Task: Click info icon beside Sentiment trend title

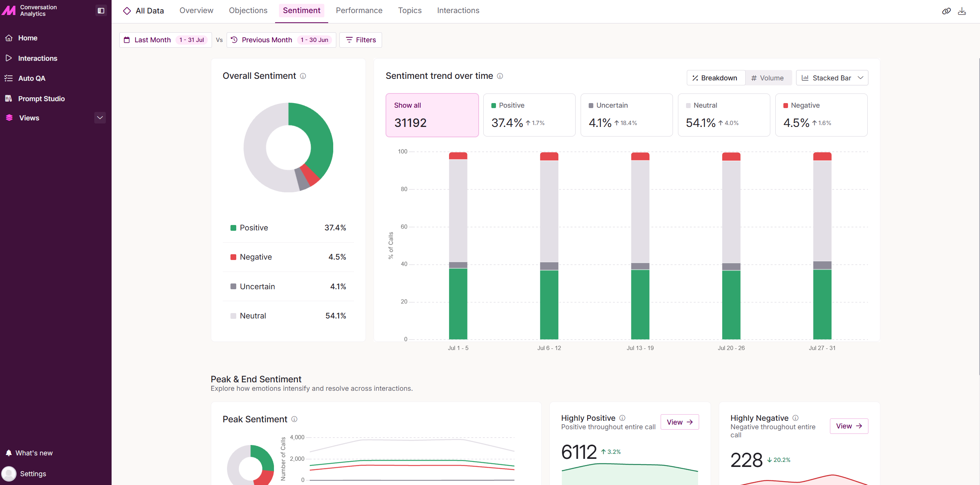Action: (500, 76)
